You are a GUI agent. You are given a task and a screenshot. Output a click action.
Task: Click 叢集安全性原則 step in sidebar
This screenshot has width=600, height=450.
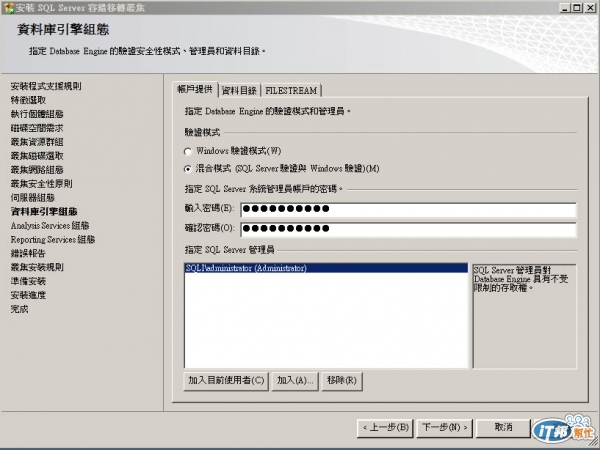coord(41,184)
